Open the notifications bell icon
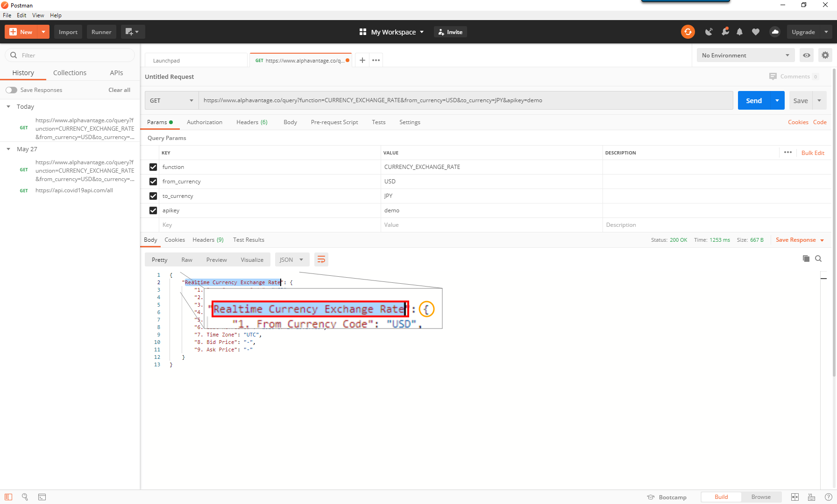This screenshot has width=837, height=504. pos(739,32)
